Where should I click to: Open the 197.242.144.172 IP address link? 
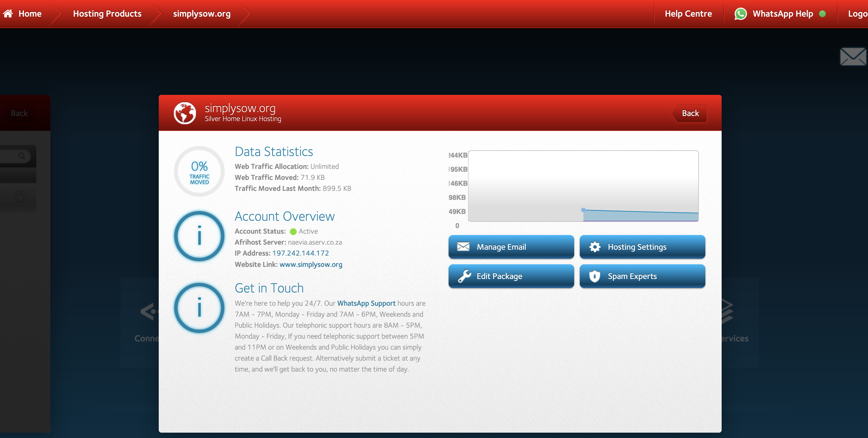click(x=300, y=253)
